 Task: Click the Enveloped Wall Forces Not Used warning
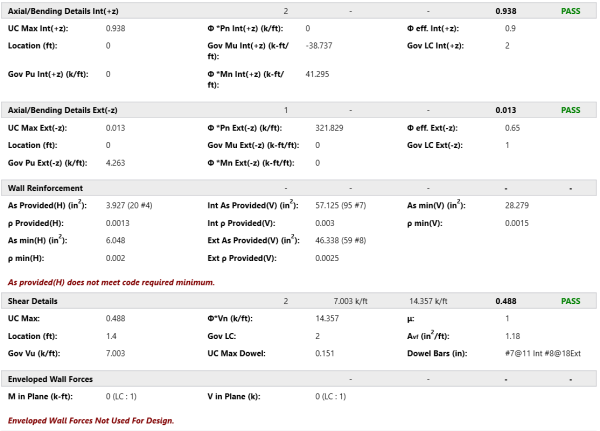91,420
